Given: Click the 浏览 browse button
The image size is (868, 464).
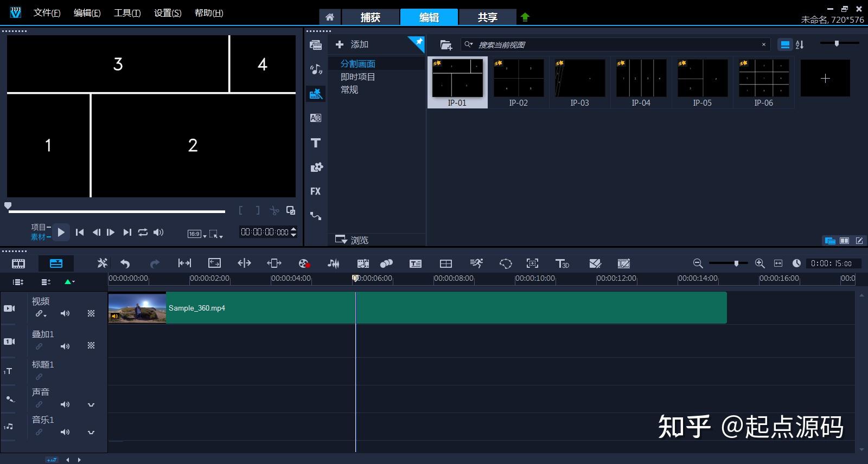Looking at the screenshot, I should [352, 240].
